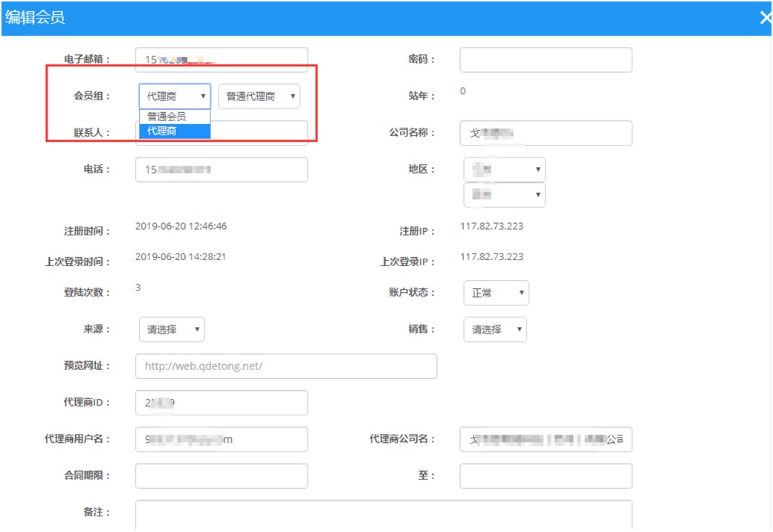Viewport: 773px width, 532px height.
Task: Focus the 预览网址 URL field
Action: tap(286, 366)
